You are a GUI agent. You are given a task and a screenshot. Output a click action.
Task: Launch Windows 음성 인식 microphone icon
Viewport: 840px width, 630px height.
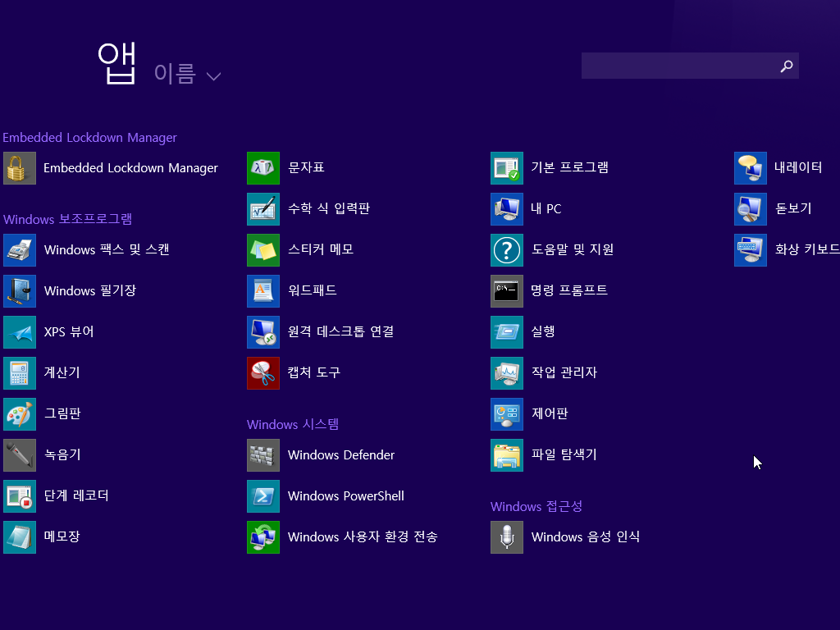point(507,536)
